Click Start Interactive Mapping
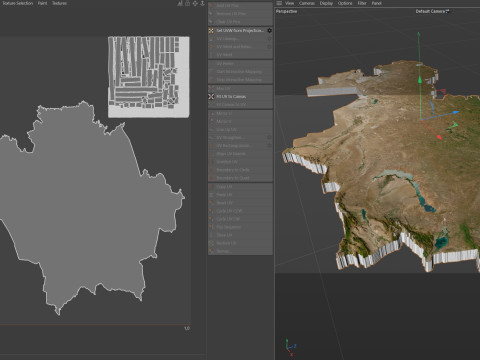This screenshot has width=480, height=360. click(240, 72)
